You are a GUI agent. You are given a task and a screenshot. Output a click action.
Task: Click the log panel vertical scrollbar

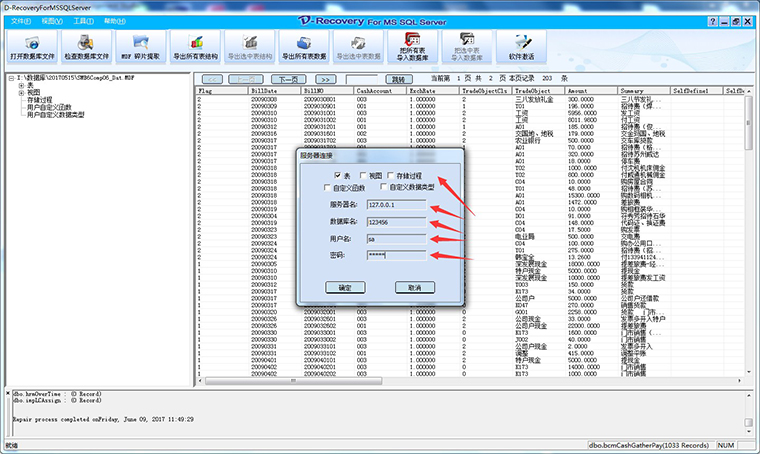tap(748, 422)
